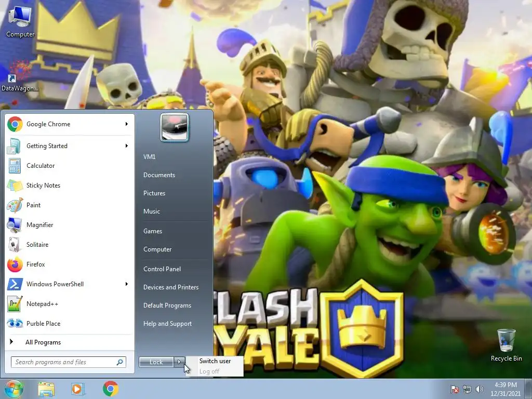Image resolution: width=532 pixels, height=399 pixels.
Task: Open Documents from the Start menu
Action: (159, 175)
